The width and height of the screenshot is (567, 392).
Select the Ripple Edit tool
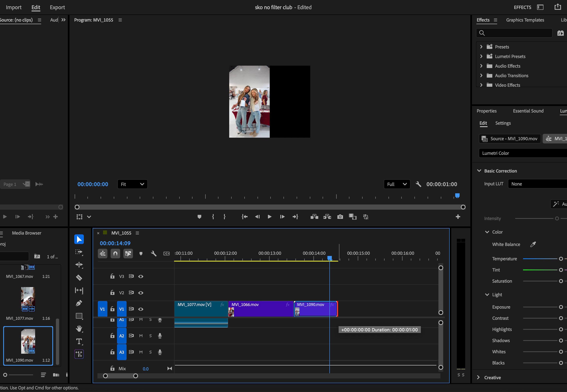click(79, 265)
